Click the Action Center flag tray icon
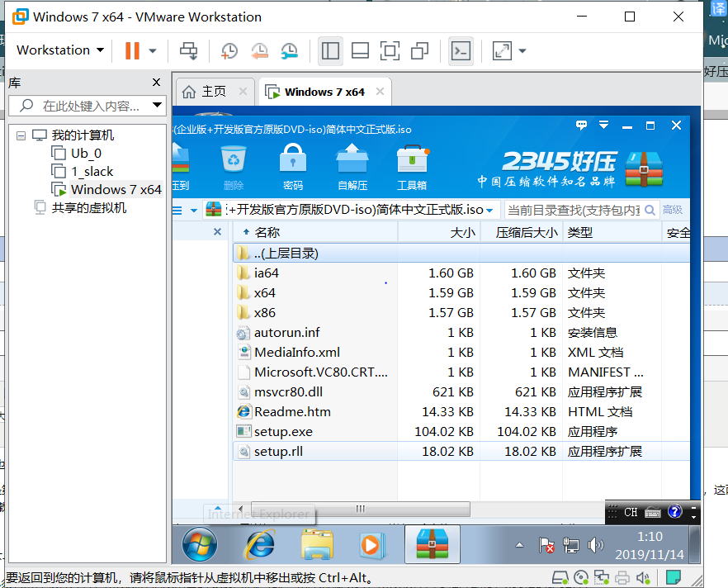Image resolution: width=728 pixels, height=588 pixels. tap(546, 545)
